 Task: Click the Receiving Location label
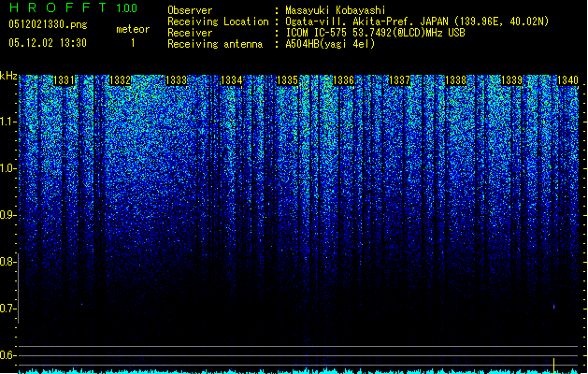click(x=218, y=22)
